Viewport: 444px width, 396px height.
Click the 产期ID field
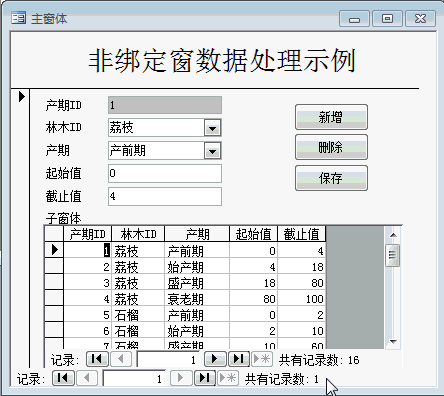click(x=165, y=105)
